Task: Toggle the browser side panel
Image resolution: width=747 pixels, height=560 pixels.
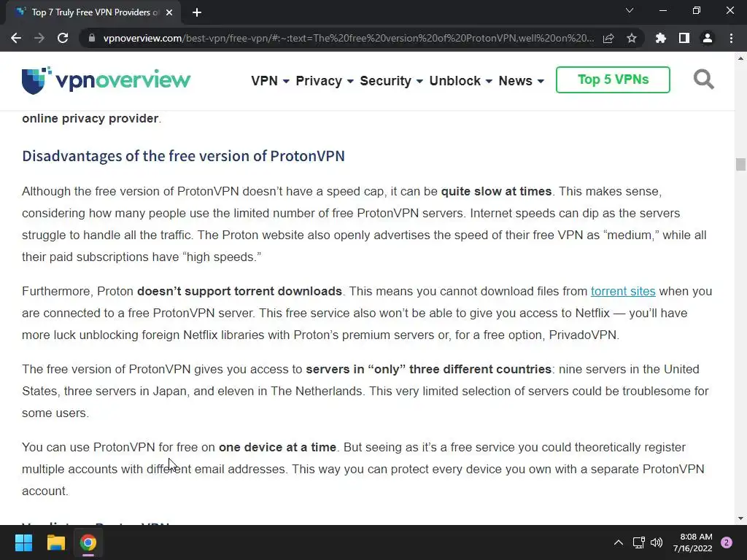Action: (x=684, y=38)
